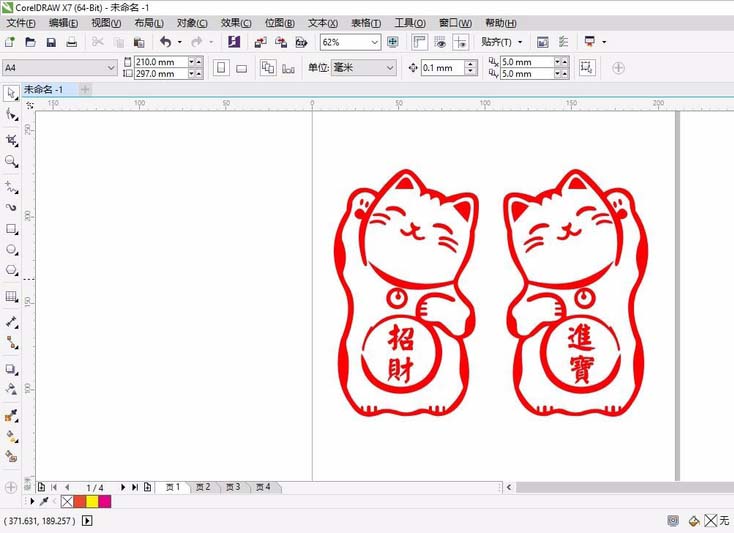Click the Print icon in toolbar
The width and height of the screenshot is (734, 533).
71,42
